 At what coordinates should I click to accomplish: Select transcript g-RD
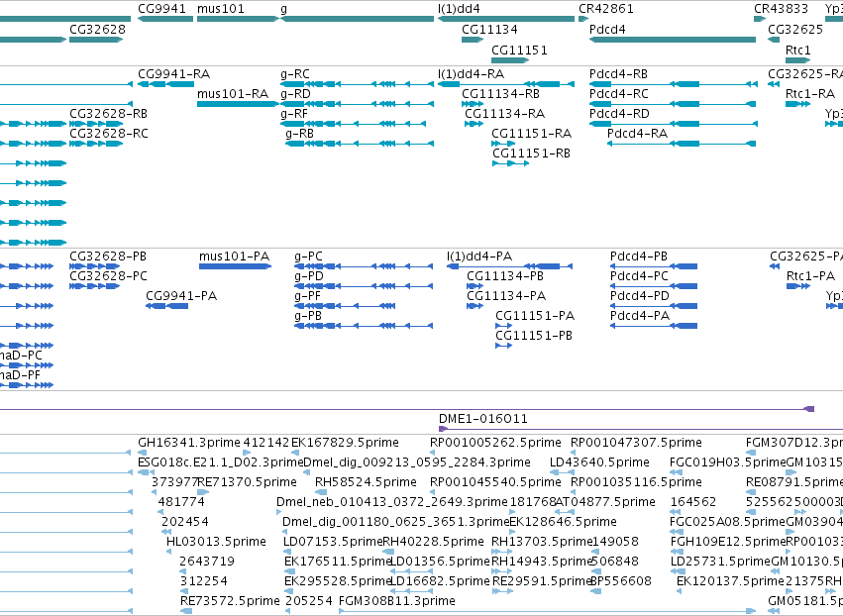click(x=295, y=94)
